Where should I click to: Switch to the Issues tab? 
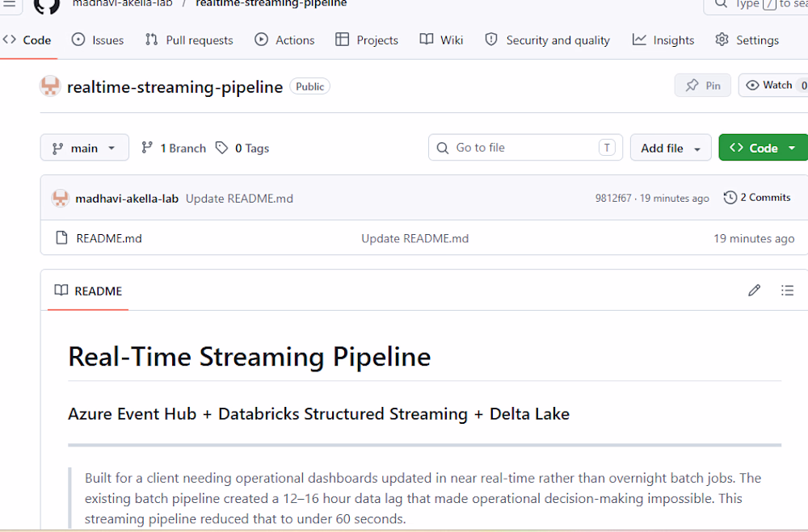coord(98,40)
